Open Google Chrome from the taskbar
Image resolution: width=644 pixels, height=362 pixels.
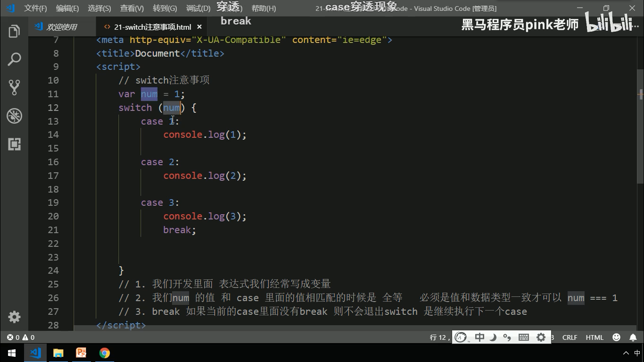click(x=104, y=353)
